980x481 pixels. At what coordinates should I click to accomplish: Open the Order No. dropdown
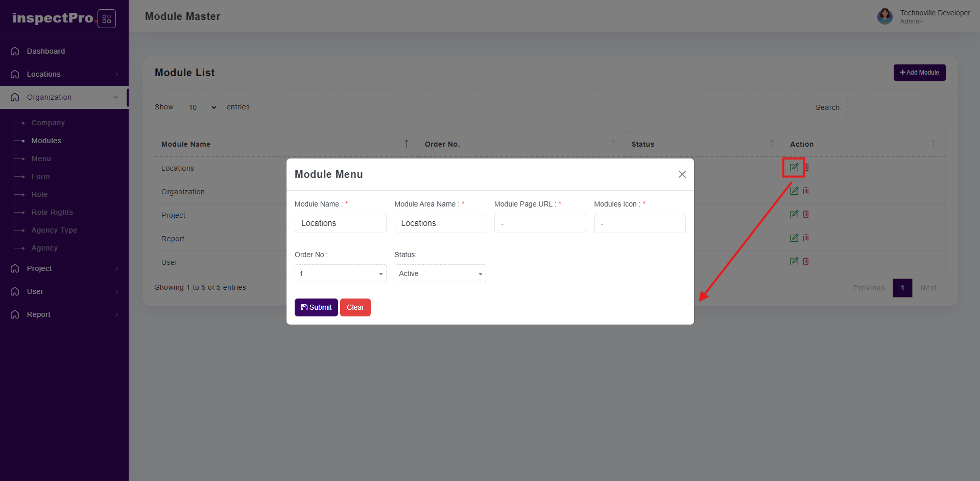click(340, 273)
